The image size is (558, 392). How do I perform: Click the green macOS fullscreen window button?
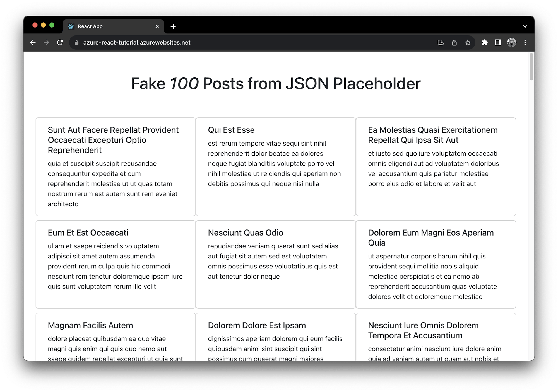[52, 25]
